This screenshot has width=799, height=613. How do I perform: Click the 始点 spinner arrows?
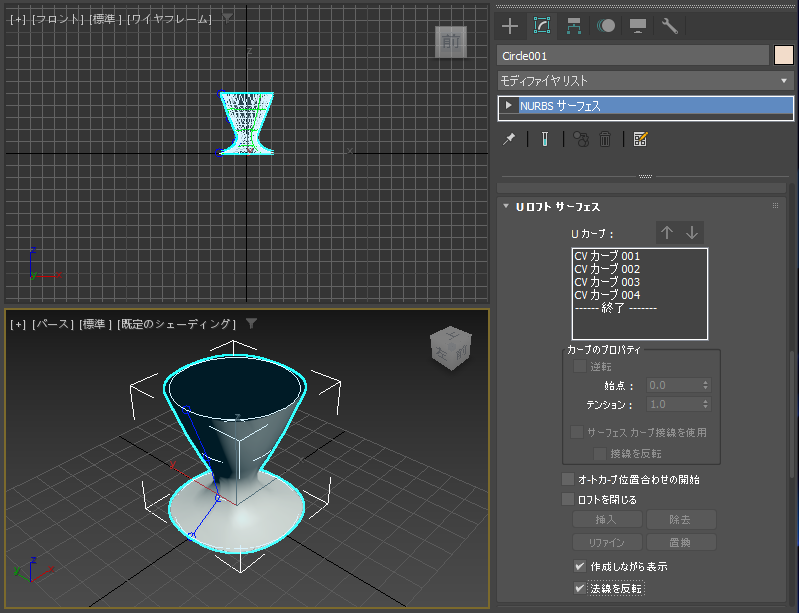705,385
